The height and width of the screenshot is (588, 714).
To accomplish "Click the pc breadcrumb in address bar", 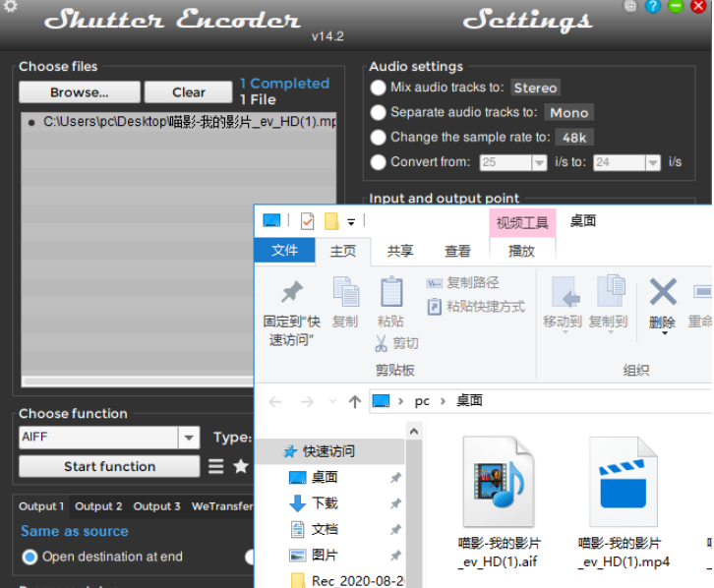I will pos(422,401).
